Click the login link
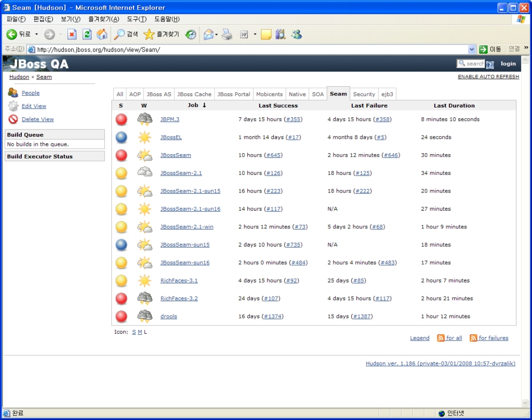The width and height of the screenshot is (532, 420). coord(508,64)
